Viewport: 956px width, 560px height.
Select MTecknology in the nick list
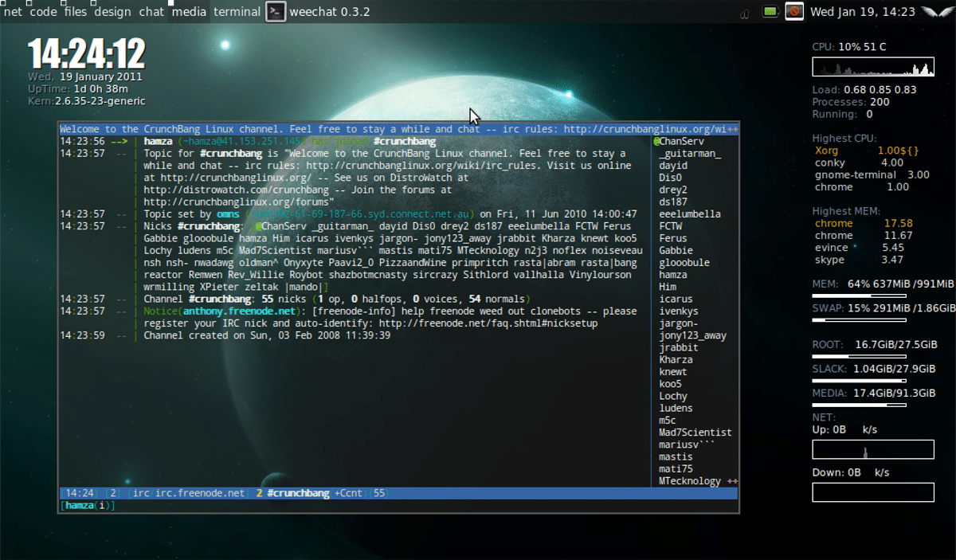pyautogui.click(x=690, y=481)
